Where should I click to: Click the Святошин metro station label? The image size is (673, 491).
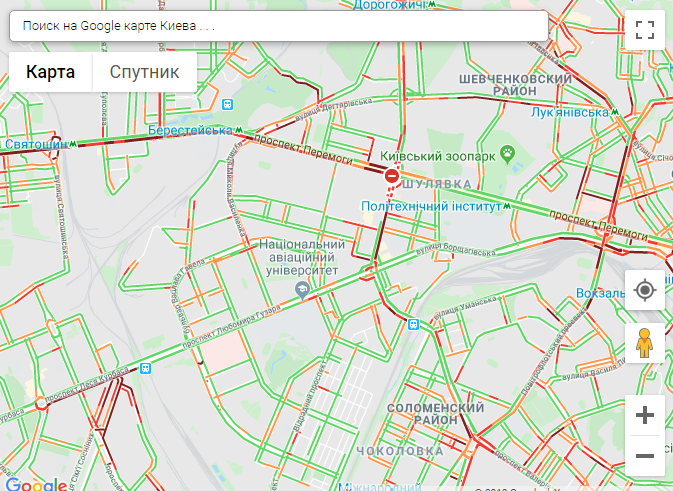coord(36,144)
